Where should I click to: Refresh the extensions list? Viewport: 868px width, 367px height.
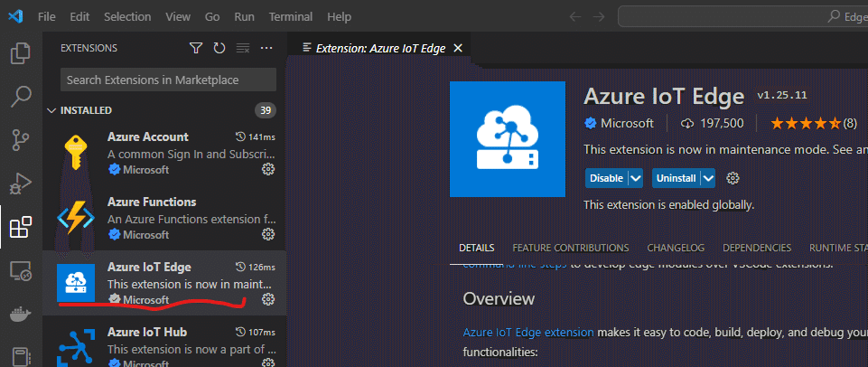pyautogui.click(x=219, y=48)
